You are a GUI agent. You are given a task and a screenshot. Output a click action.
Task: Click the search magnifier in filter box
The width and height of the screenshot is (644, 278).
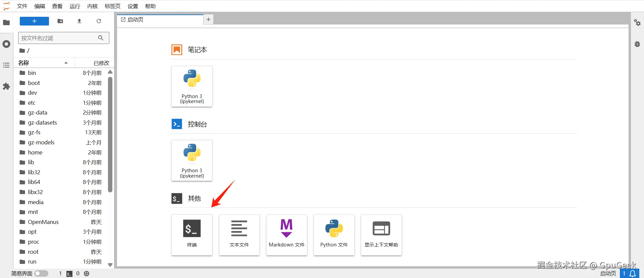pyautogui.click(x=101, y=38)
